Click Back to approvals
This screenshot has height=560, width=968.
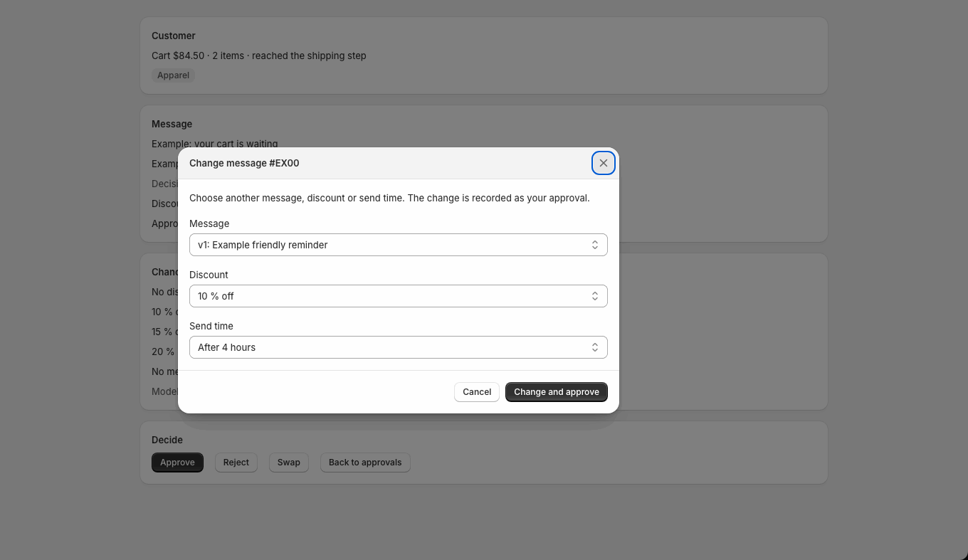point(365,463)
